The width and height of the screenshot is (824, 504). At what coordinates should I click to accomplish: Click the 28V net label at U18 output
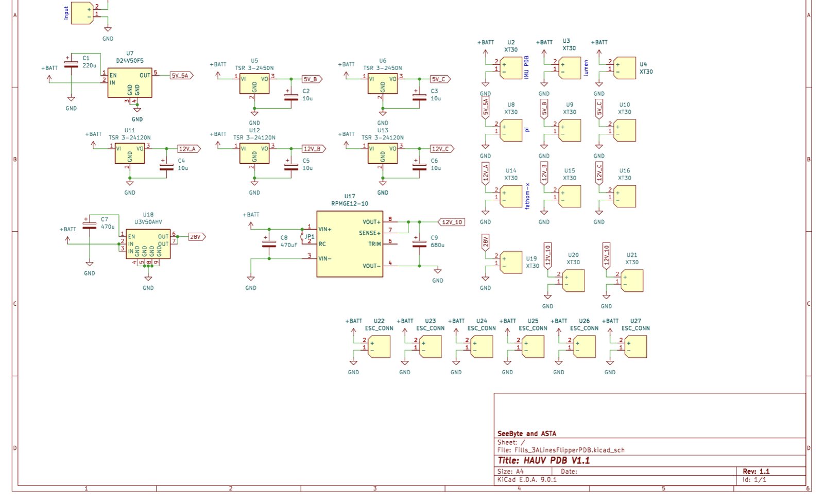[197, 237]
